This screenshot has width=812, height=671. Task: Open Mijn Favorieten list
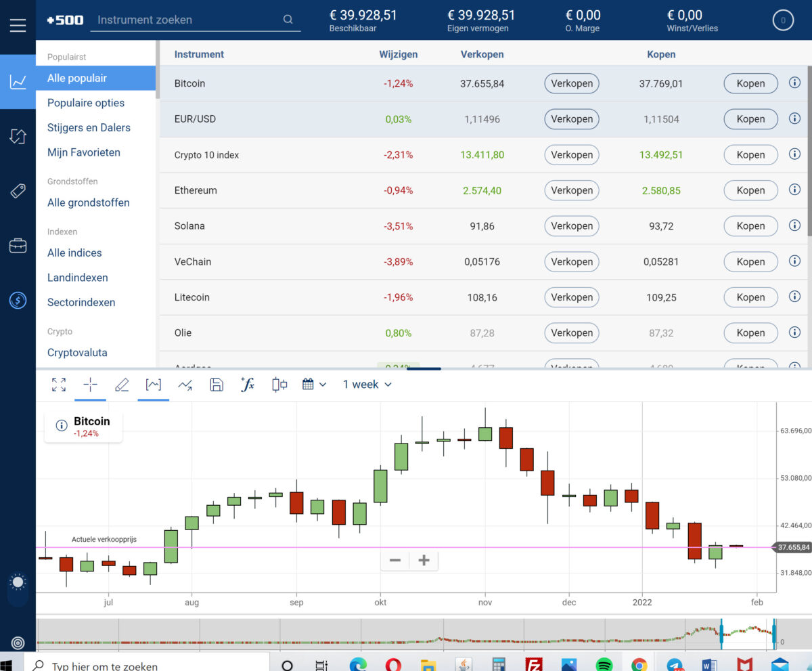84,152
